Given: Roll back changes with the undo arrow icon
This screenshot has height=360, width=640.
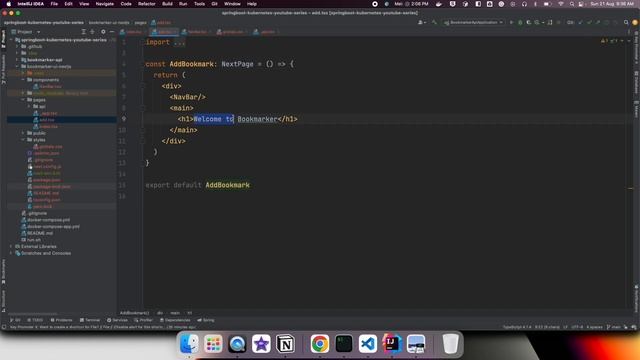Looking at the screenshot, I should (x=615, y=22).
